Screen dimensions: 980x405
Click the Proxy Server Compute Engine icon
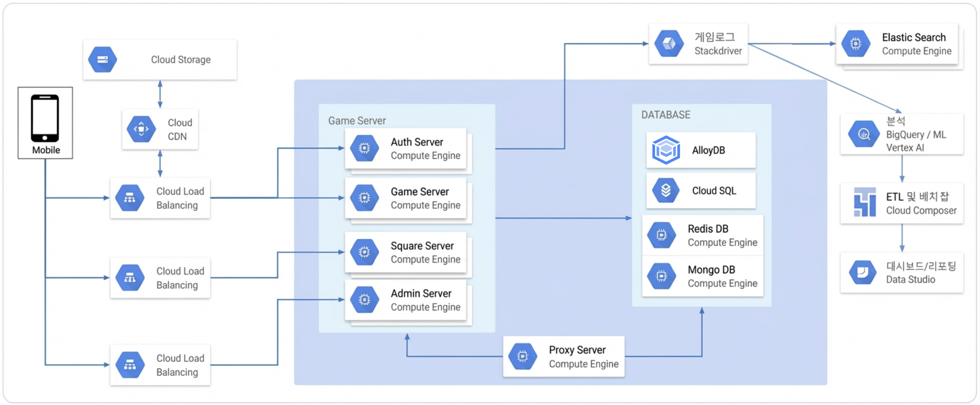pos(523,357)
